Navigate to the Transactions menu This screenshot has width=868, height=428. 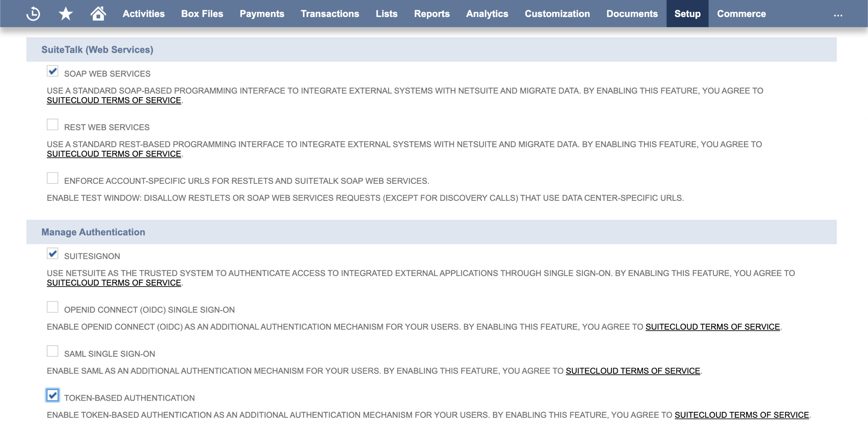pyautogui.click(x=330, y=13)
